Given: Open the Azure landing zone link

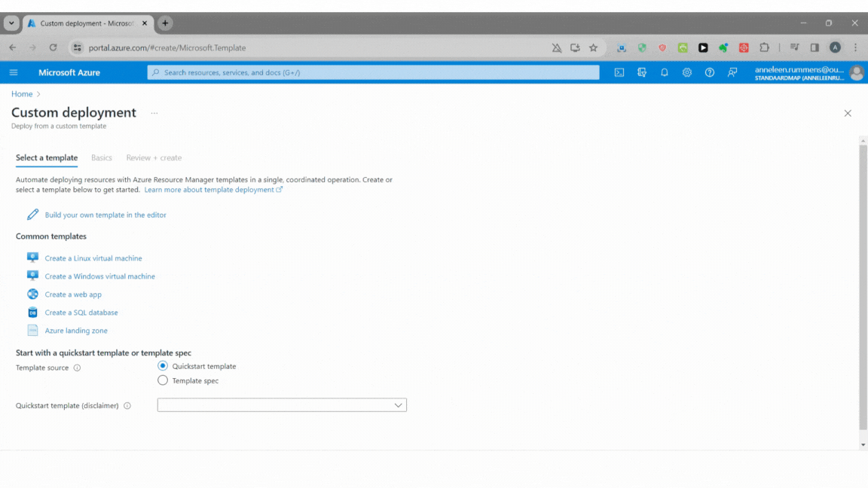Looking at the screenshot, I should (76, 331).
